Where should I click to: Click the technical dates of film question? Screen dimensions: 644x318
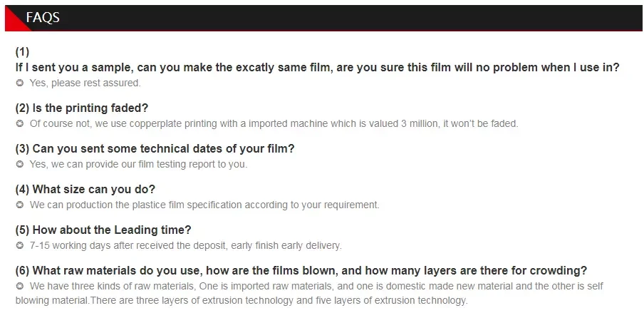click(x=155, y=149)
